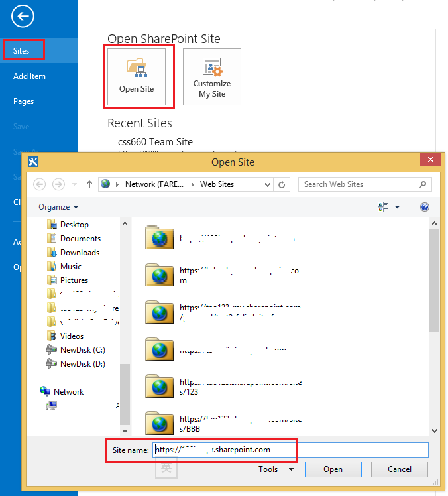Click the Open Site tile
This screenshot has height=496, width=448.
pyautogui.click(x=137, y=77)
